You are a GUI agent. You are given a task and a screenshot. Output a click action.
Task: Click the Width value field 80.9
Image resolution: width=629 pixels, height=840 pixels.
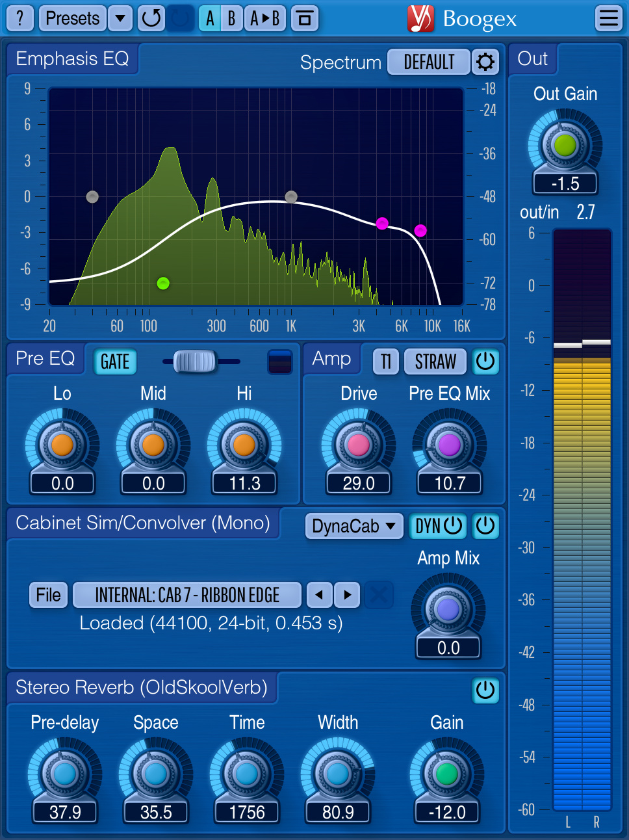pyautogui.click(x=338, y=812)
